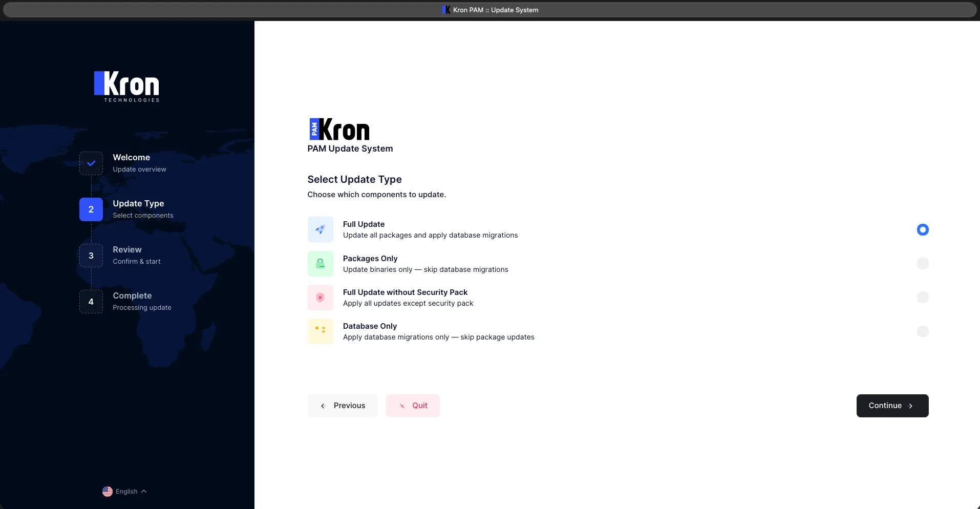Image resolution: width=980 pixels, height=509 pixels.
Task: Click the 'Select Update Type' heading
Action: click(x=354, y=179)
